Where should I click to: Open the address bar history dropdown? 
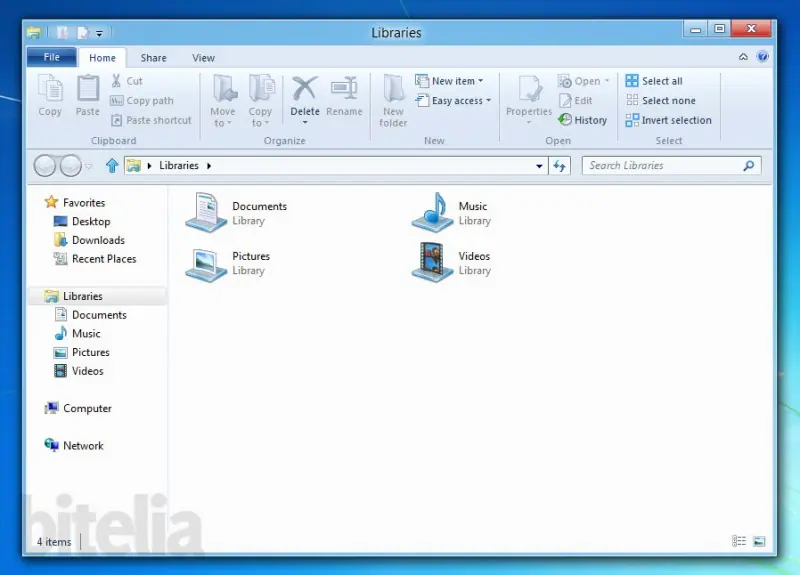coord(539,166)
